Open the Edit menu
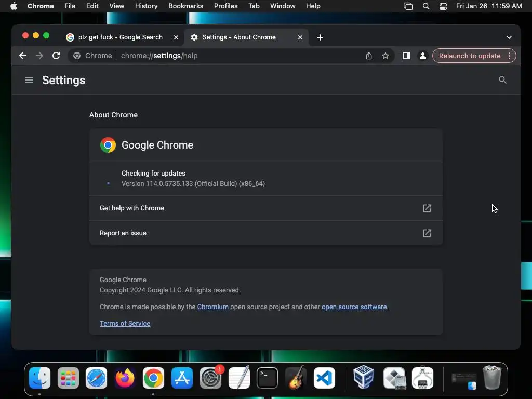 pyautogui.click(x=92, y=6)
